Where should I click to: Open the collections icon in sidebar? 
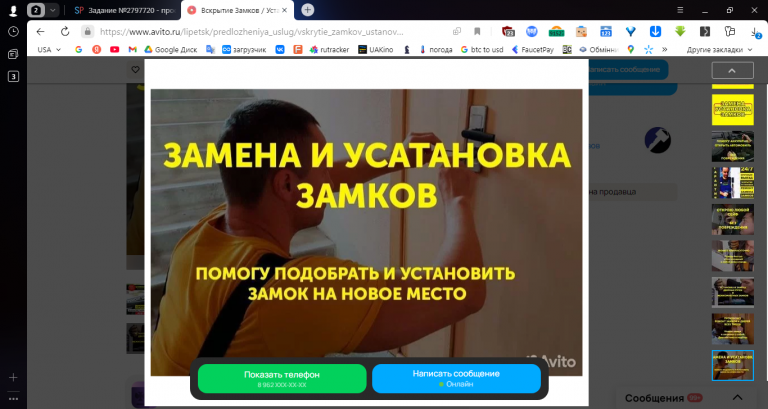[x=13, y=54]
